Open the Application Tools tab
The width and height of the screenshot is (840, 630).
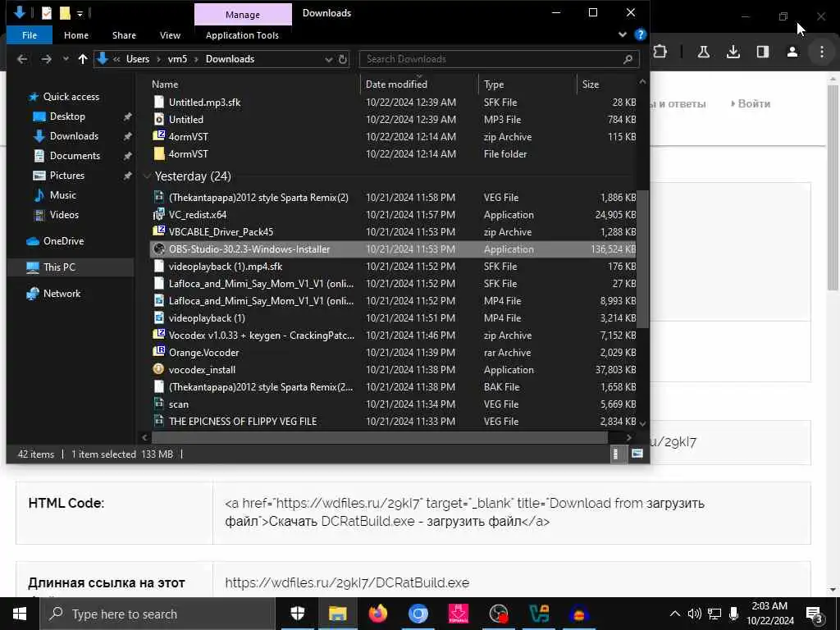(x=242, y=34)
